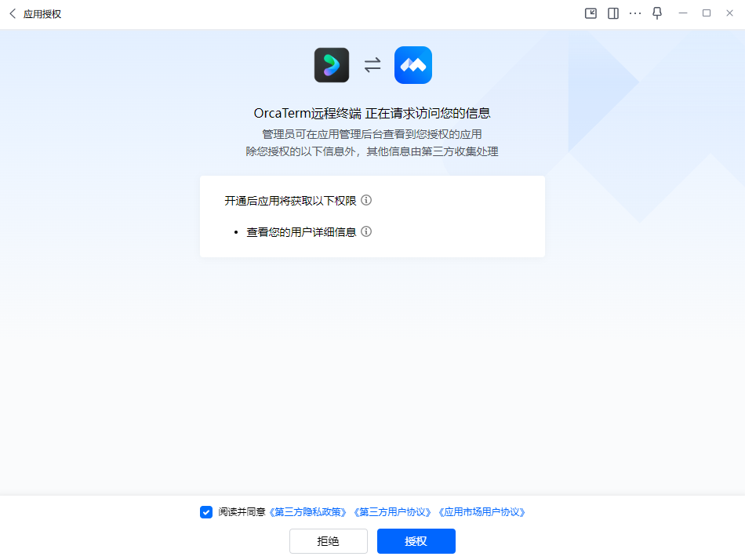Screen dimensions: 745x560
Task: Close the authorization window
Action: [729, 13]
